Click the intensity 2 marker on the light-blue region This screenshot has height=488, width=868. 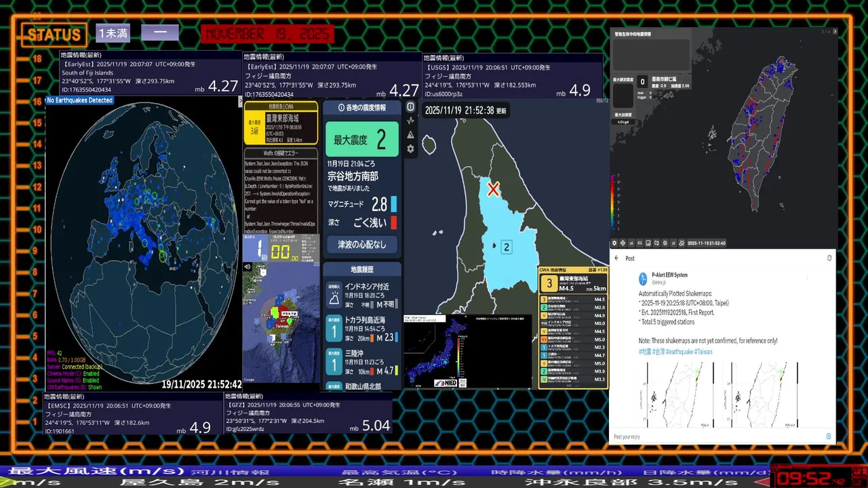[x=506, y=247]
